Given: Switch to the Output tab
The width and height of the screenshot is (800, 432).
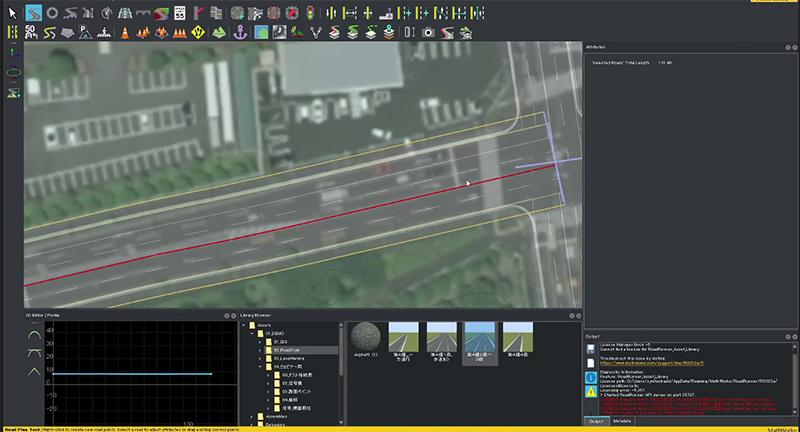Looking at the screenshot, I should [596, 422].
